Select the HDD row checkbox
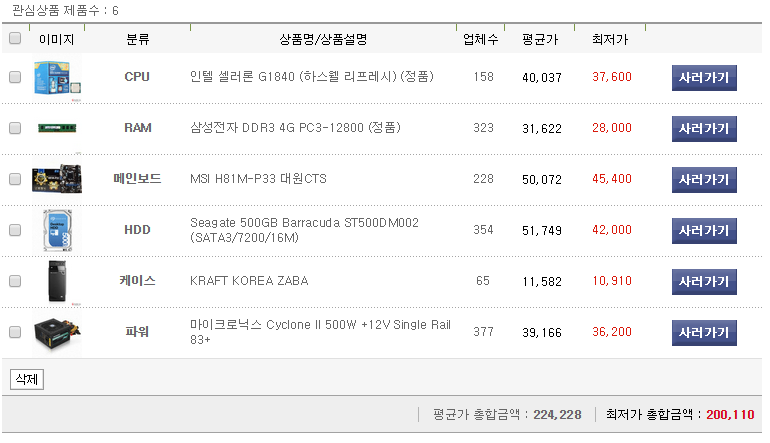 (15, 230)
